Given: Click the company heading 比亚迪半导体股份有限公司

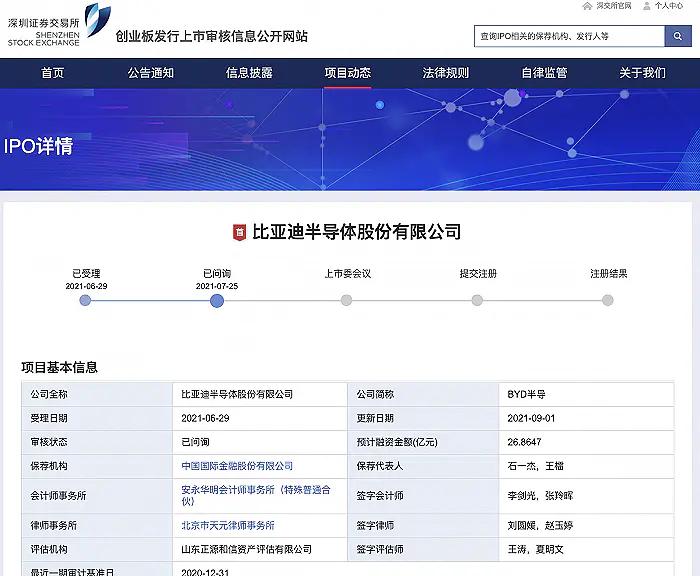Looking at the screenshot, I should point(356,232).
